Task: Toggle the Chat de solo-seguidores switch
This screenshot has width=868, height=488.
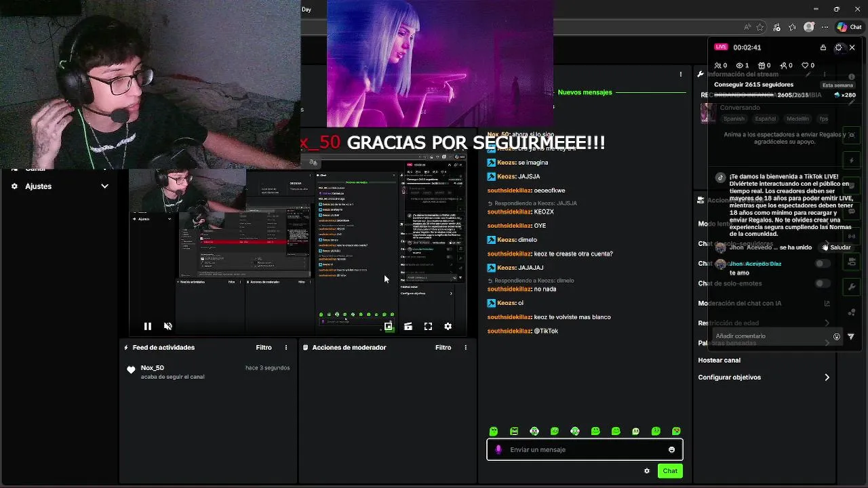Action: pyautogui.click(x=822, y=263)
